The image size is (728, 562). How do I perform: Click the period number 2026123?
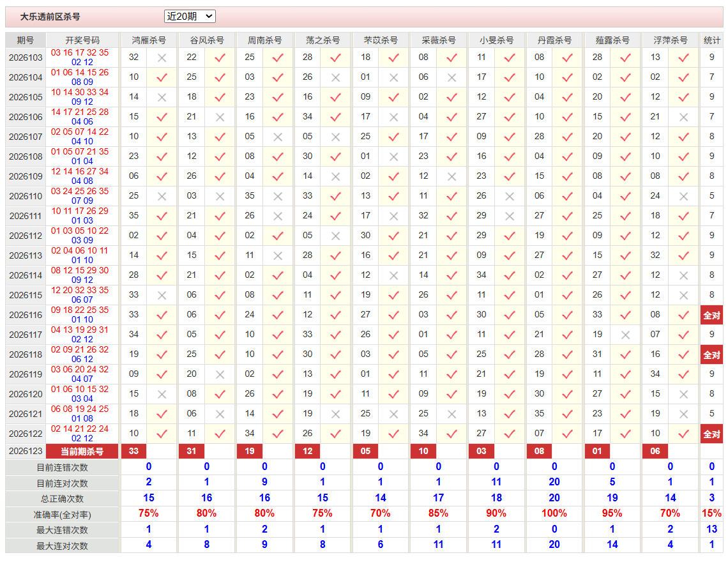pyautogui.click(x=26, y=451)
